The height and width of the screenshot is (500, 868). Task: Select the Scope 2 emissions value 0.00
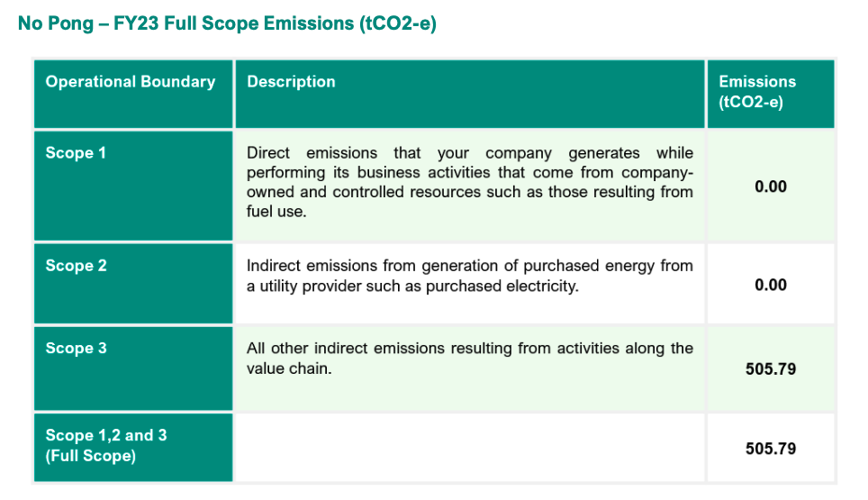point(771,286)
